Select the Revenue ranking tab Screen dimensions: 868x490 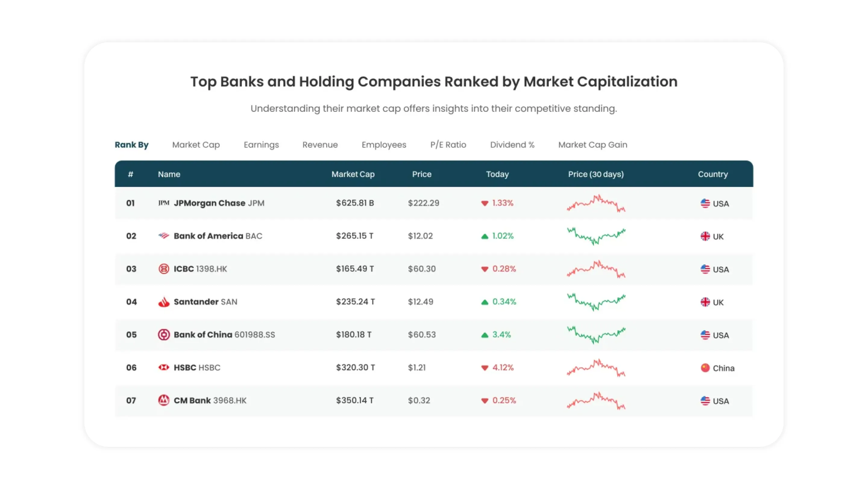click(320, 145)
